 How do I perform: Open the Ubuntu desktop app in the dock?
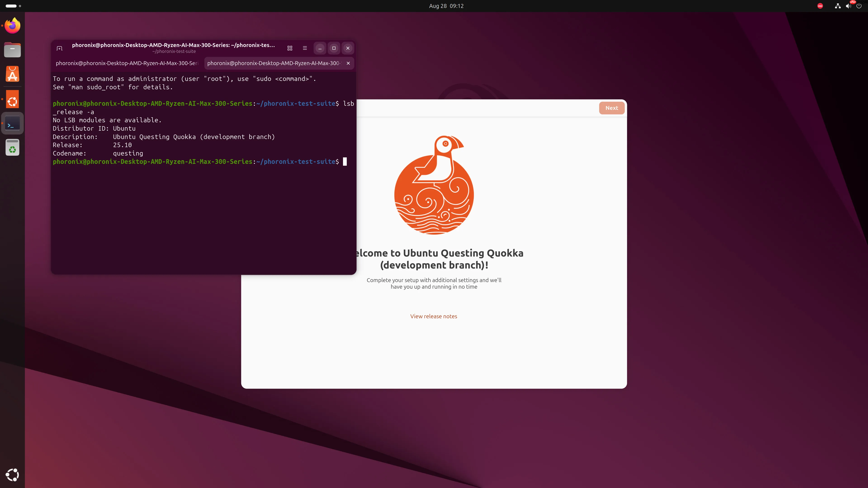point(12,99)
